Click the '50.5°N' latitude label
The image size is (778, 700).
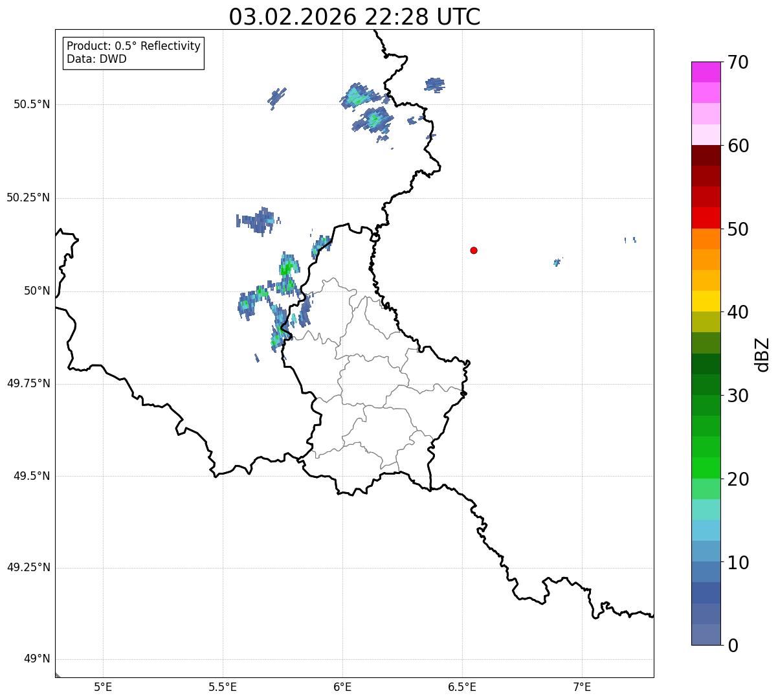[31, 105]
